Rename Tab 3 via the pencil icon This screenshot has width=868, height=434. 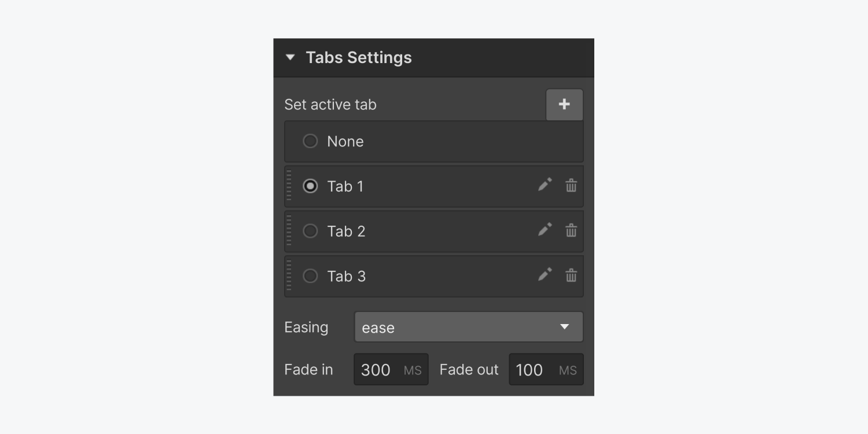pyautogui.click(x=545, y=275)
